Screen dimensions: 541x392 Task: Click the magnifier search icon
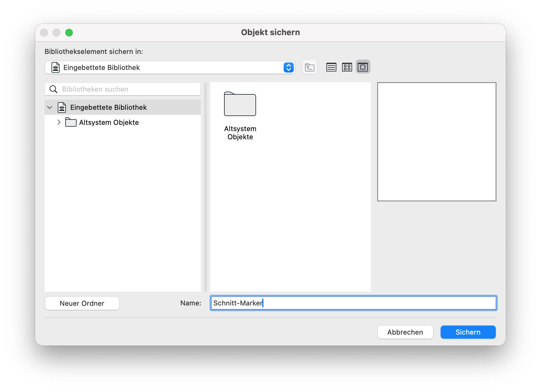pyautogui.click(x=54, y=89)
